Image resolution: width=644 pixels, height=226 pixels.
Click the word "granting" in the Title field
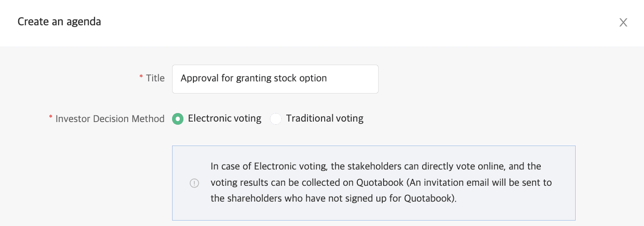pyautogui.click(x=254, y=78)
